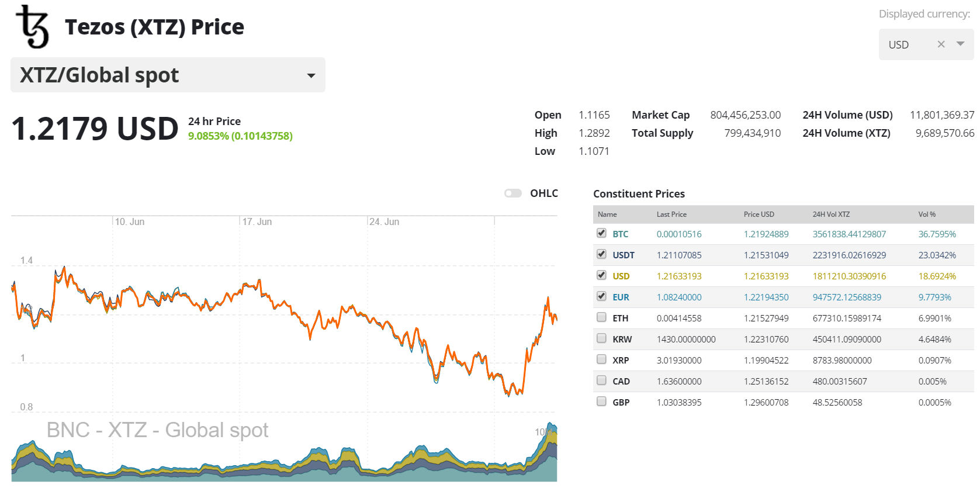Select the High value 1.2892
980x488 pixels.
click(594, 133)
